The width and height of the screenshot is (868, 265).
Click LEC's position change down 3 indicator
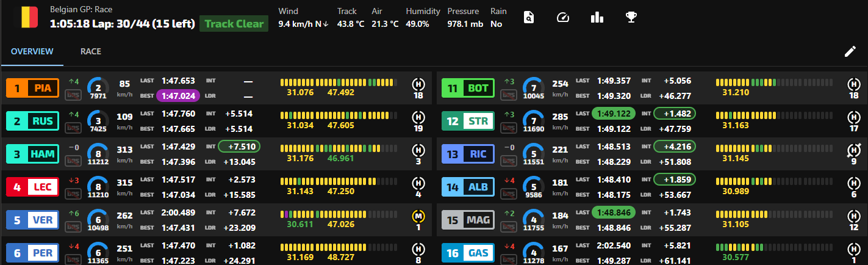[x=73, y=180]
